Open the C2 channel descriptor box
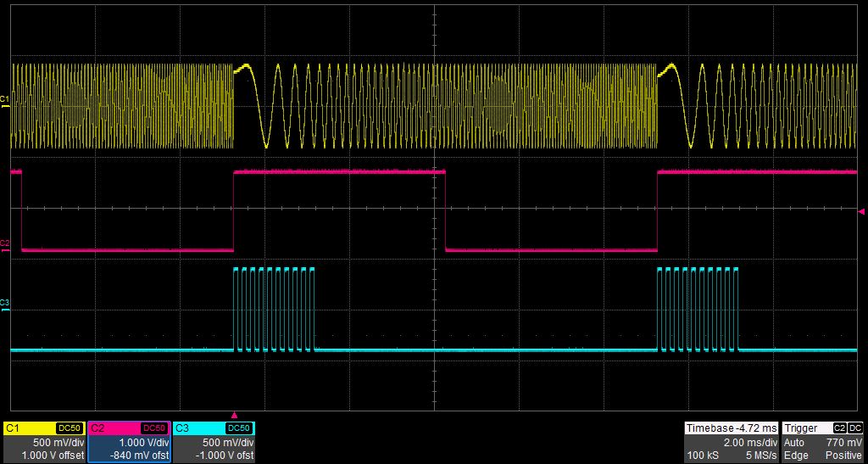Image resolution: width=868 pixels, height=464 pixels. point(129,442)
